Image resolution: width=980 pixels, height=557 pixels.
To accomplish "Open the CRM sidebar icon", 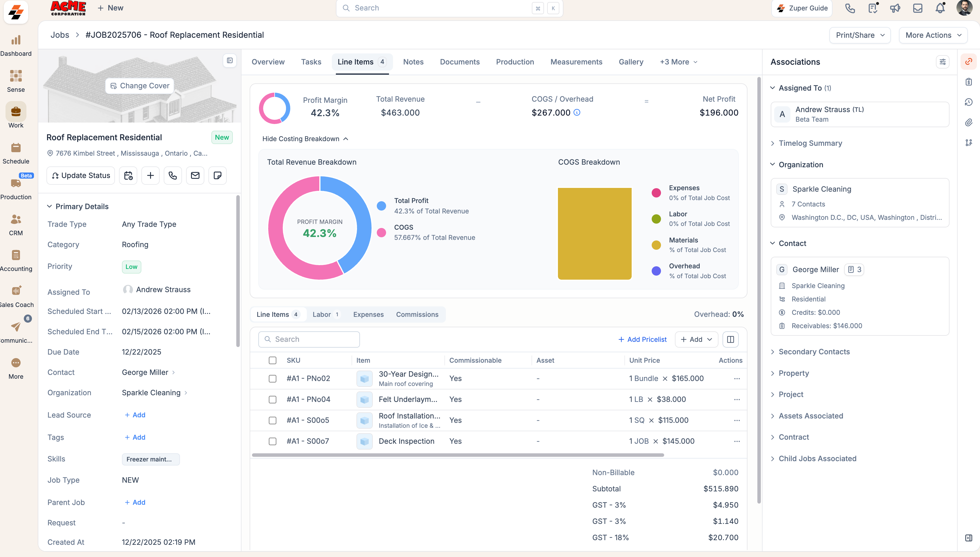I will (16, 219).
